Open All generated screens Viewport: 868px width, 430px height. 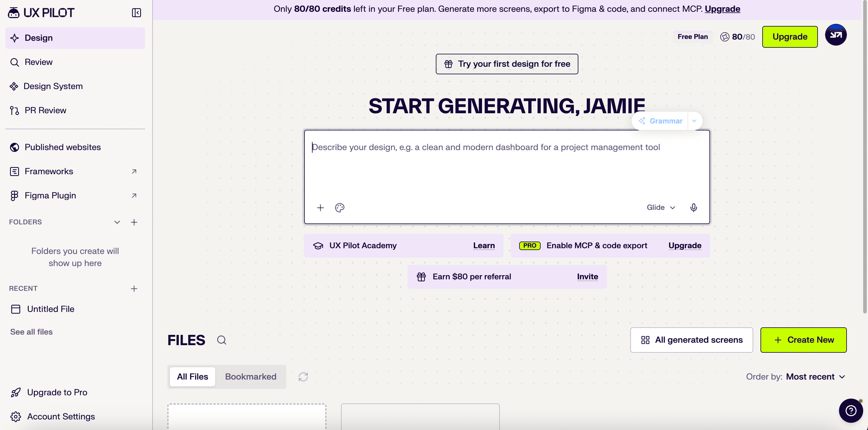tap(691, 340)
